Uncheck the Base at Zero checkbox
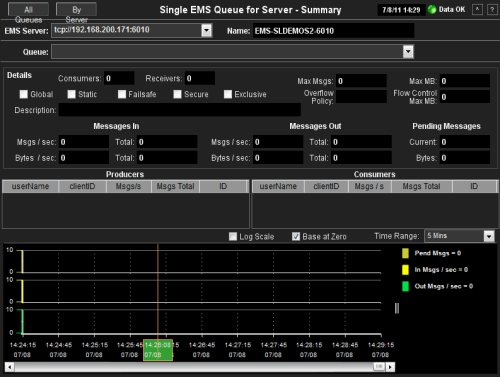Image resolution: width=500 pixels, height=377 pixels. (296, 237)
